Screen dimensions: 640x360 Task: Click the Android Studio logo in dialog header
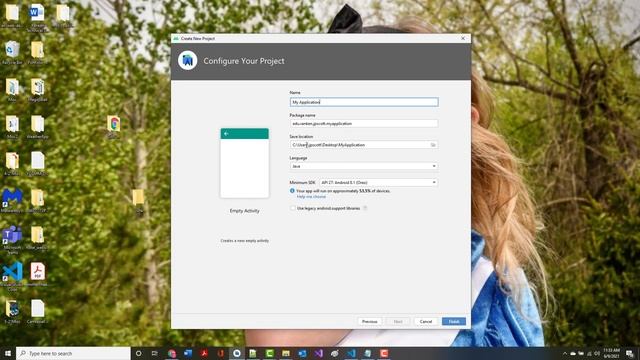188,61
